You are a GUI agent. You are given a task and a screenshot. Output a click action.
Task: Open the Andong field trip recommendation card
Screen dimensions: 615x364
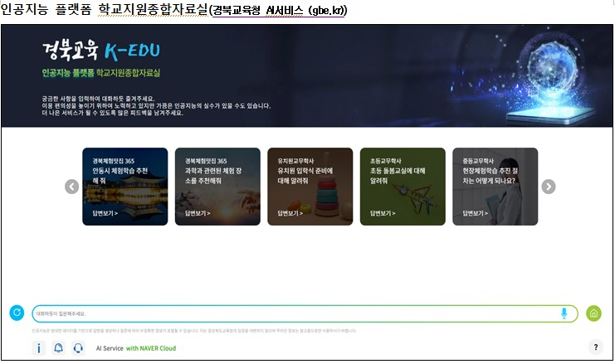pyautogui.click(x=124, y=186)
